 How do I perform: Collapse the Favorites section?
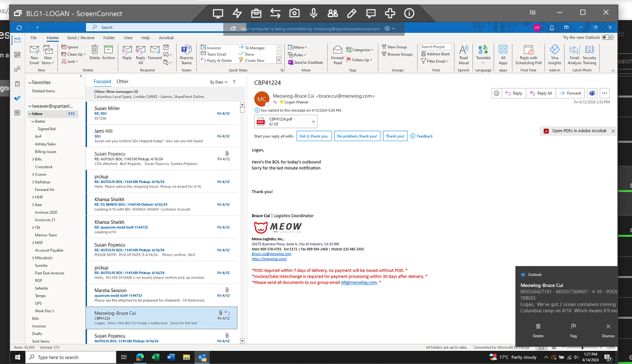30,82
